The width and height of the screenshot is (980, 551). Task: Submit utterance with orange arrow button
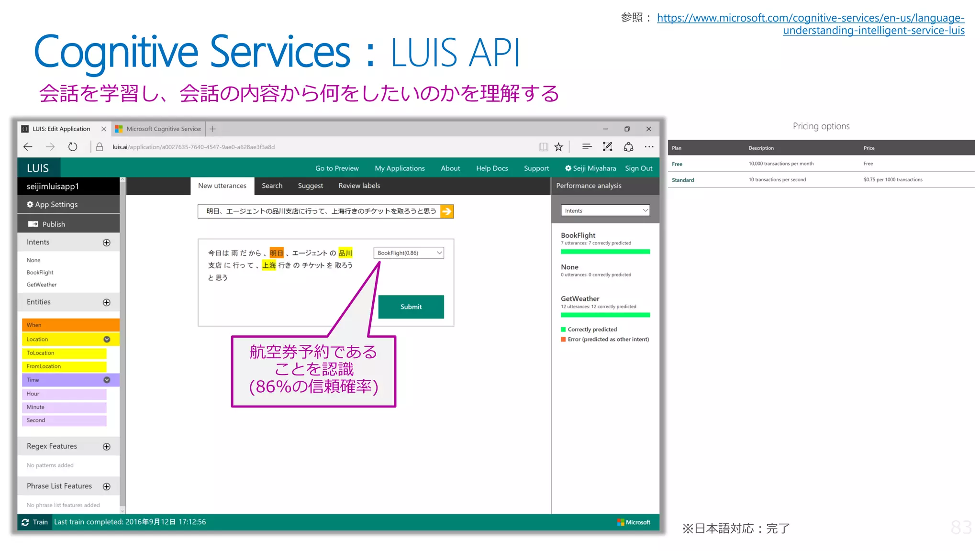pos(447,211)
